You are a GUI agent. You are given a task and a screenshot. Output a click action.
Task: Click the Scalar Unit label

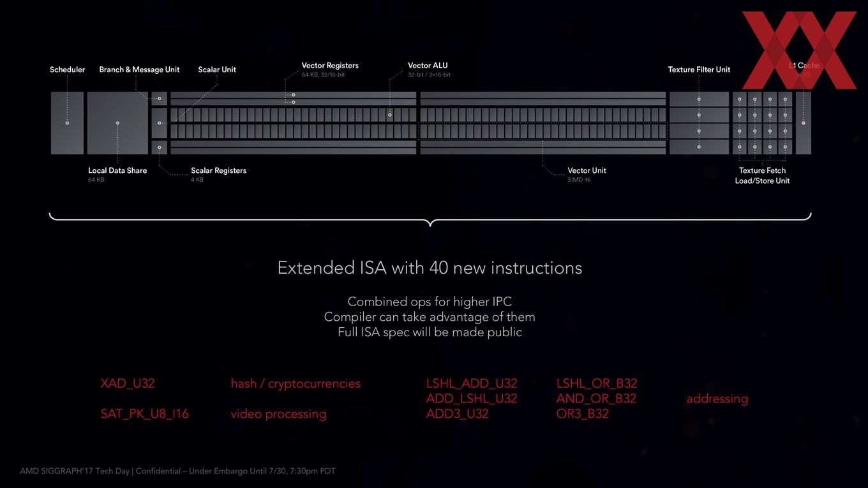pos(217,70)
